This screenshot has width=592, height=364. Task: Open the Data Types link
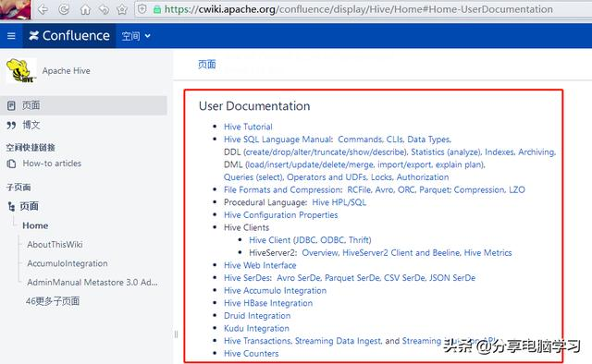(429, 140)
